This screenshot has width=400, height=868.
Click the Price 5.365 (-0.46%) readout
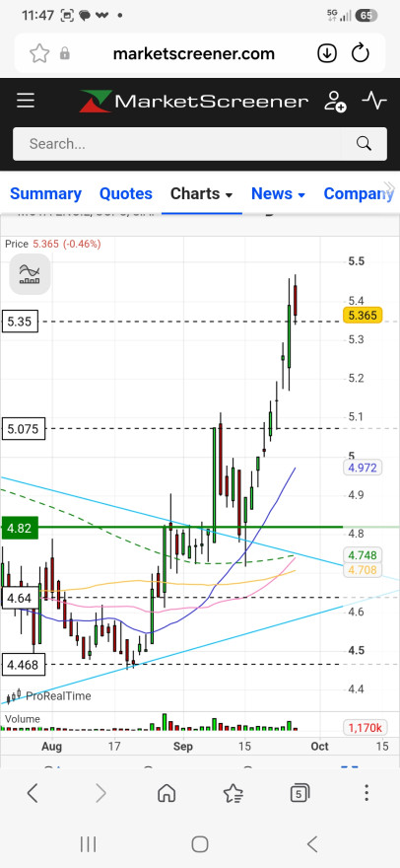(x=53, y=244)
